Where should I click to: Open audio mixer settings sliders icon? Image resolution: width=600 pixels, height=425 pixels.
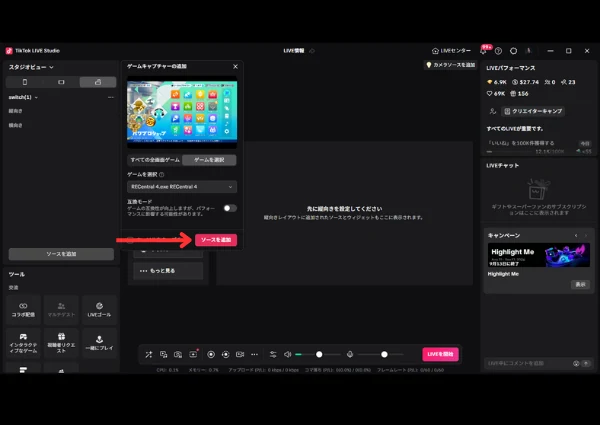tap(273, 355)
